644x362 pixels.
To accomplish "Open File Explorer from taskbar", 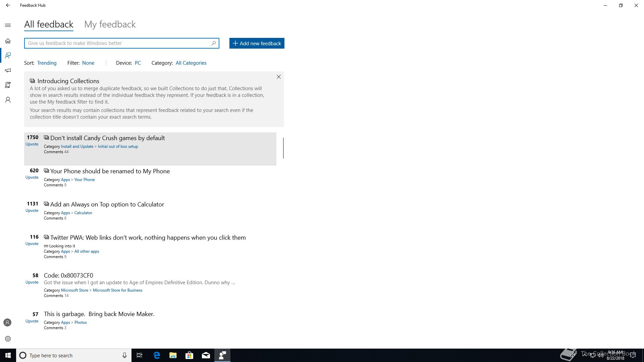I will [173, 355].
